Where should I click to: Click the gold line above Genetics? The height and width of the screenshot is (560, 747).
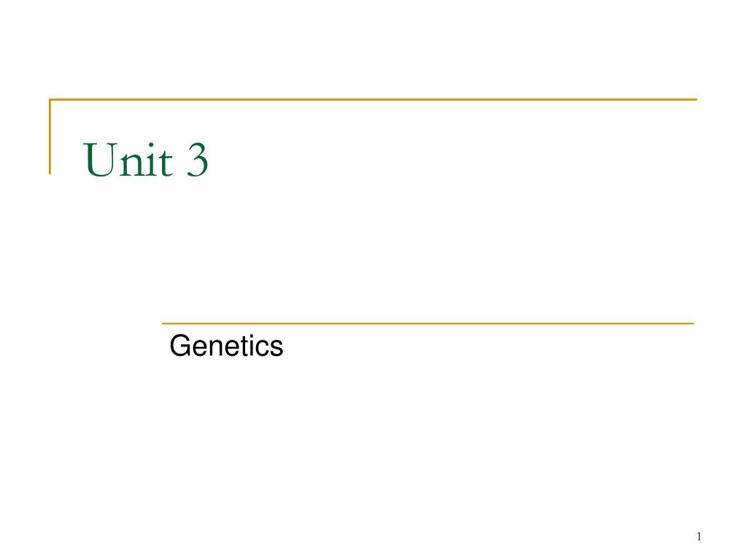click(x=427, y=323)
